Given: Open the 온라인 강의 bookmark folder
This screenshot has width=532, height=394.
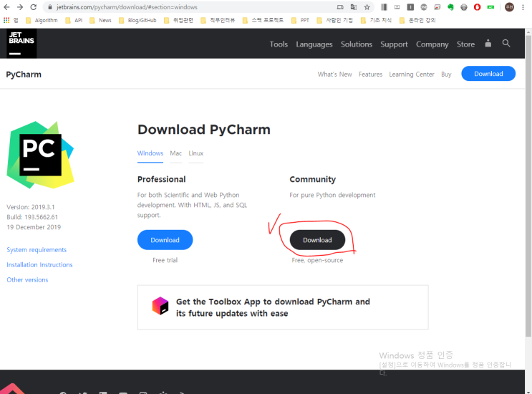Looking at the screenshot, I should pos(417,20).
